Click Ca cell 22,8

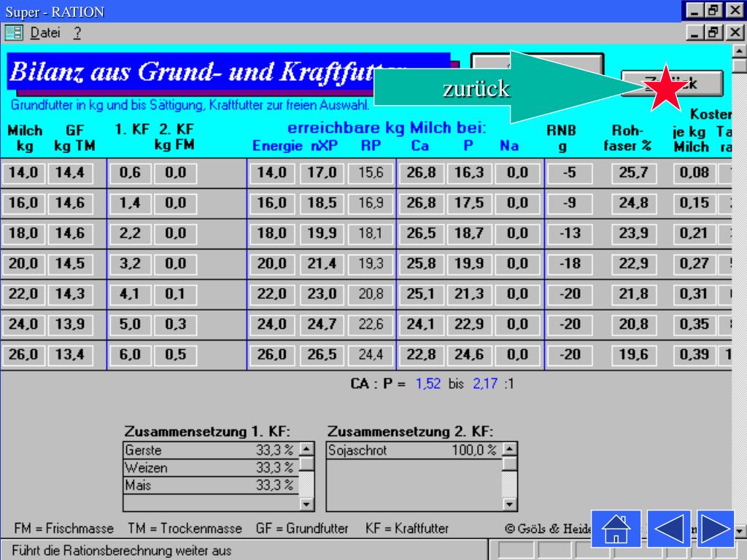tap(421, 355)
